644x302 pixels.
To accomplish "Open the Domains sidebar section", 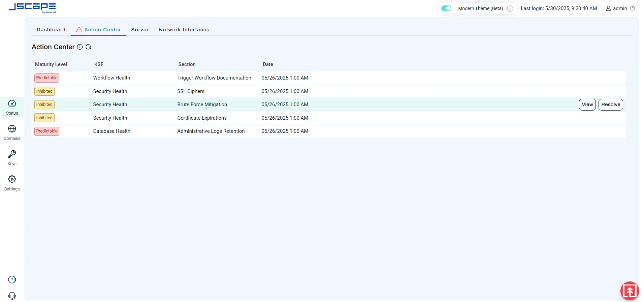I will point(12,132).
